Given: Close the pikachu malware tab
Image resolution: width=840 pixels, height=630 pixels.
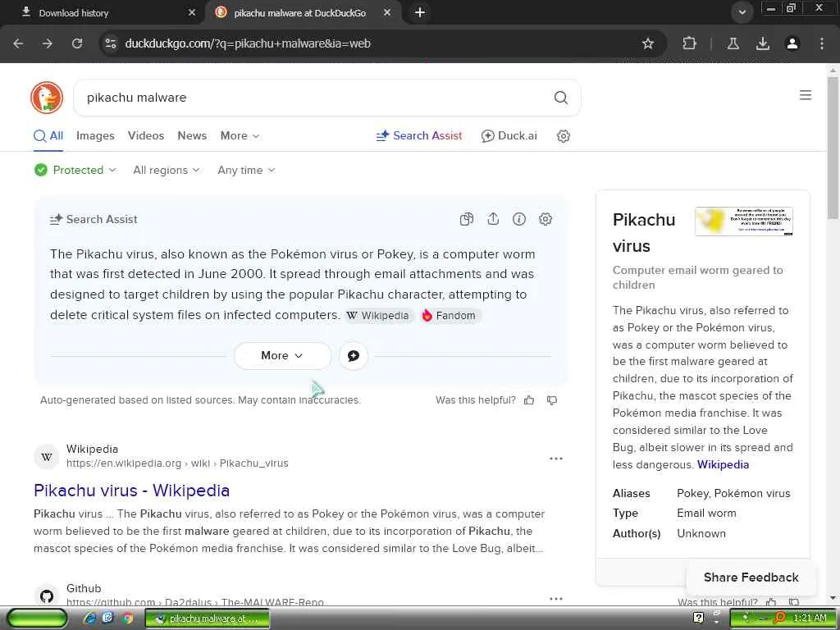Looking at the screenshot, I should [387, 12].
